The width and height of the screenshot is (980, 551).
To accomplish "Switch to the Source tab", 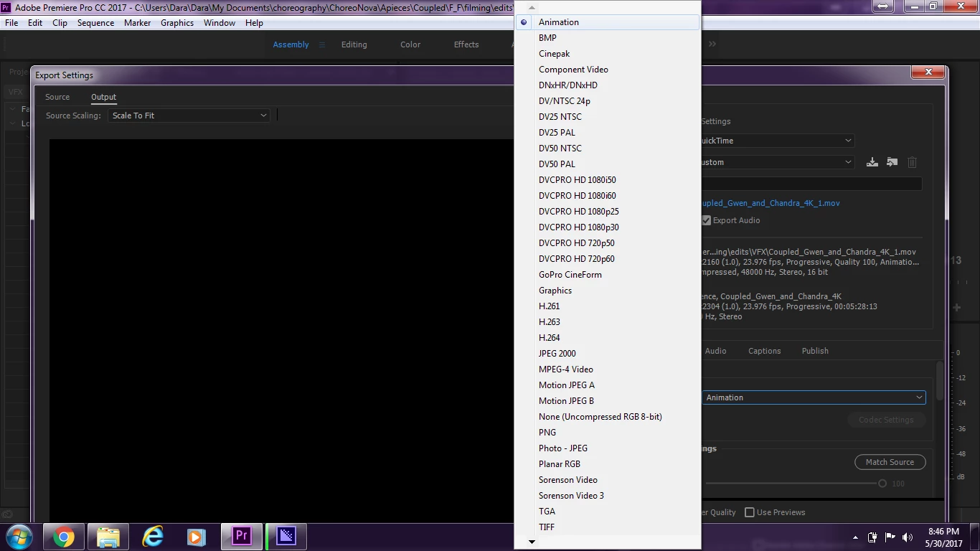I will pos(57,97).
